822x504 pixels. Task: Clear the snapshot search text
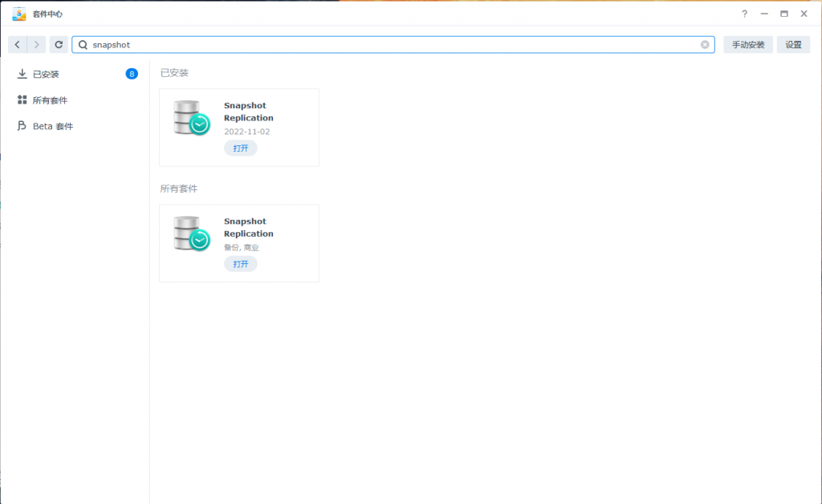click(x=705, y=45)
